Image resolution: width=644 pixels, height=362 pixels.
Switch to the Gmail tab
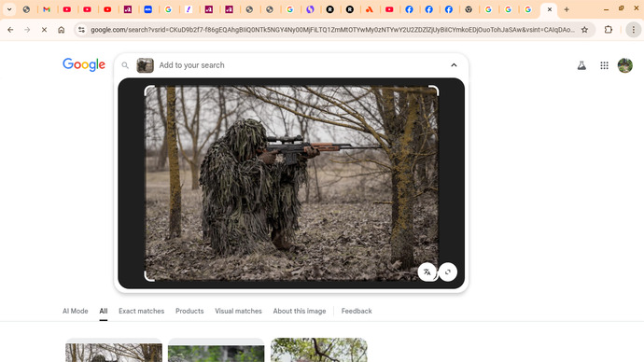[x=47, y=9]
